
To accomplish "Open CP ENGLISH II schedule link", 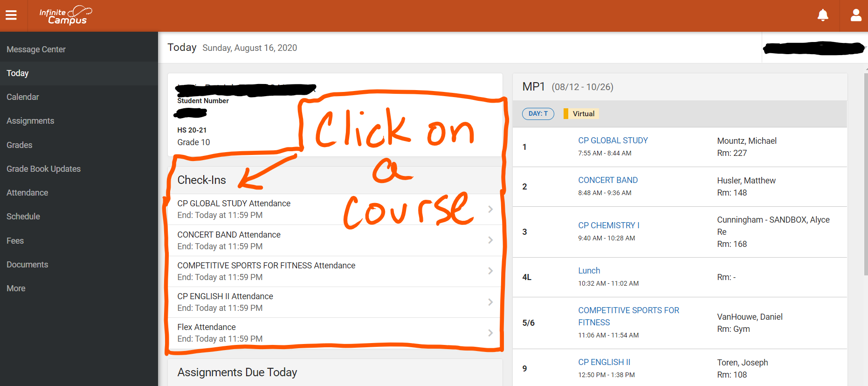I will pos(604,362).
